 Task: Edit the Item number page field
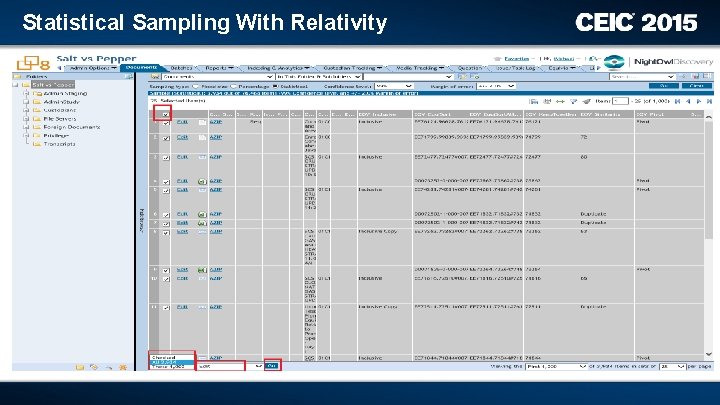[620, 101]
